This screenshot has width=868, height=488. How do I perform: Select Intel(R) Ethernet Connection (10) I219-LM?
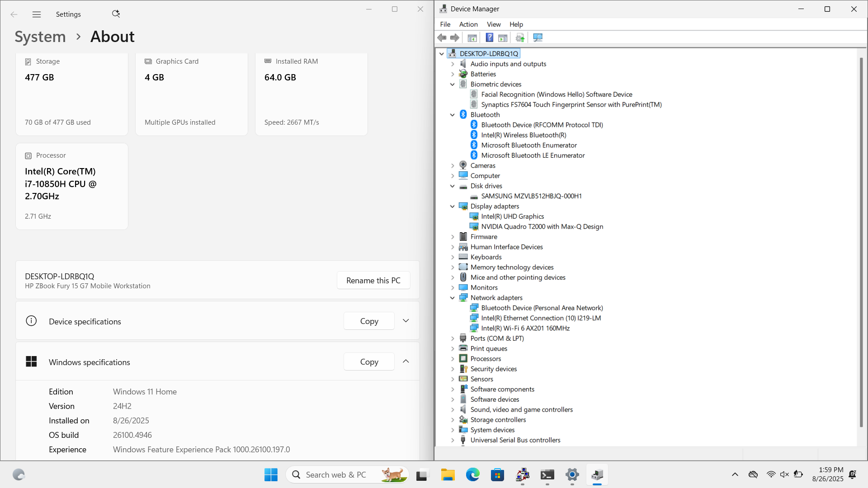[541, 318]
